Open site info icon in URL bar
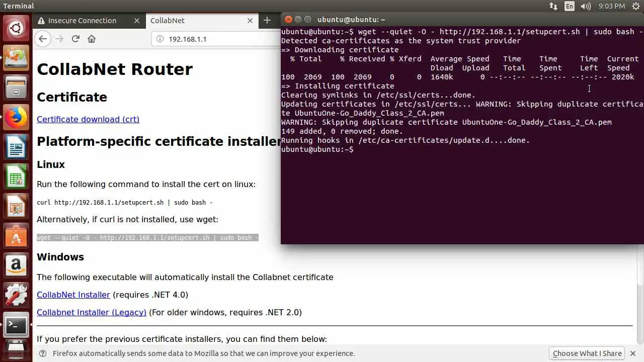This screenshot has width=644, height=362. coord(160,39)
